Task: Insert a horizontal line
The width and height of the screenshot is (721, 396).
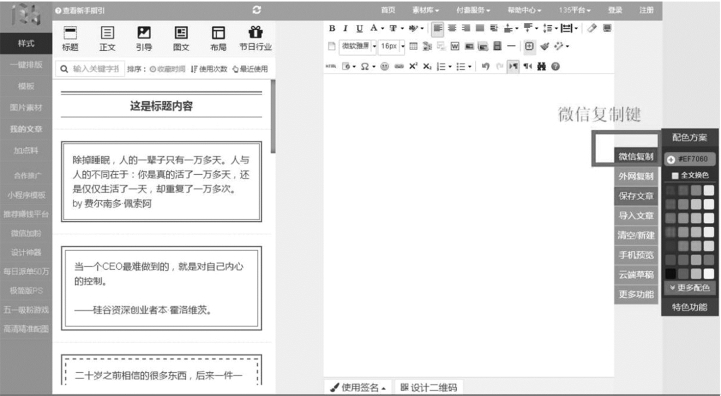Action: click(511, 46)
